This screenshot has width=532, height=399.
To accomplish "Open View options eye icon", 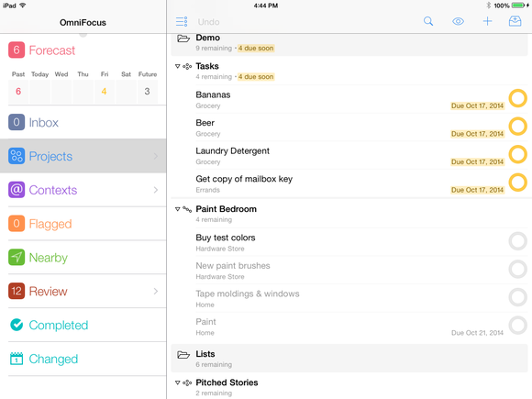I will 458,21.
